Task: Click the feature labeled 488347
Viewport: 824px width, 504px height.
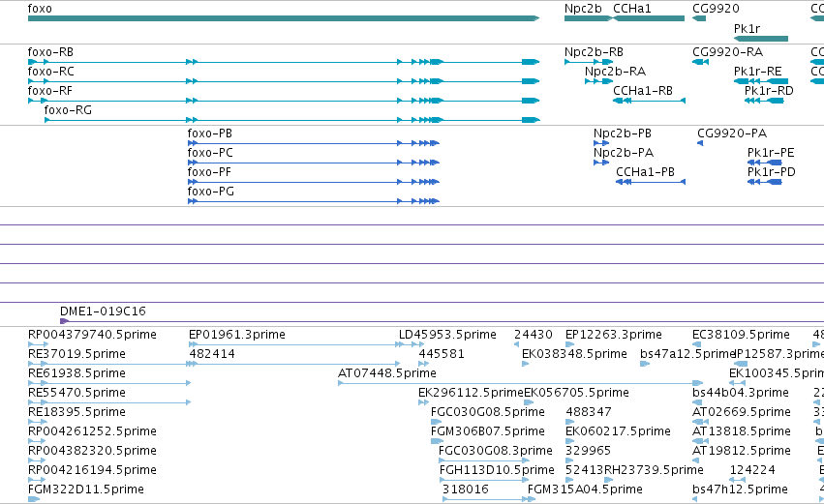Action: coord(589,412)
